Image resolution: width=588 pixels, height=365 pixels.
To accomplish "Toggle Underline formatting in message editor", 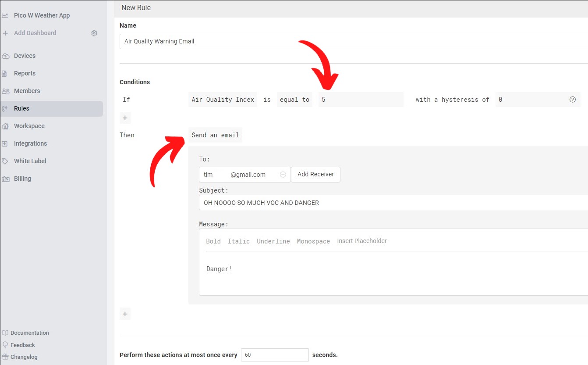I will coord(273,241).
